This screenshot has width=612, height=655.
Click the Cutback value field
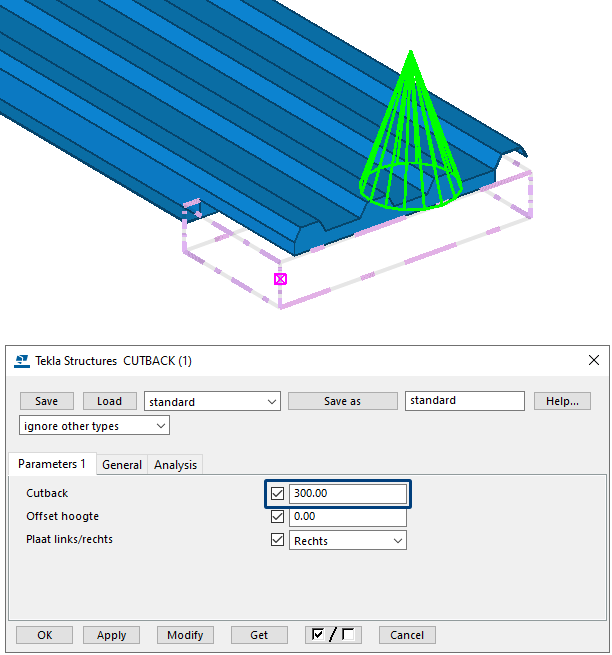(x=347, y=494)
